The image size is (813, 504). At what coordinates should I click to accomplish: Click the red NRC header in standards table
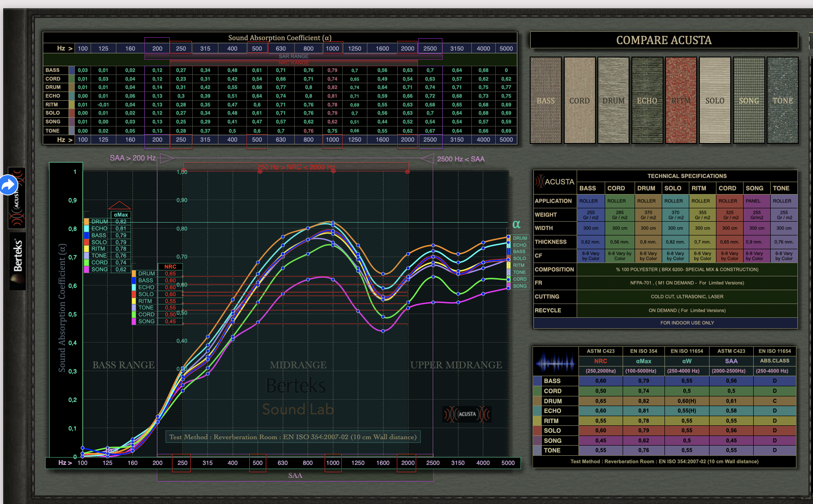[601, 361]
